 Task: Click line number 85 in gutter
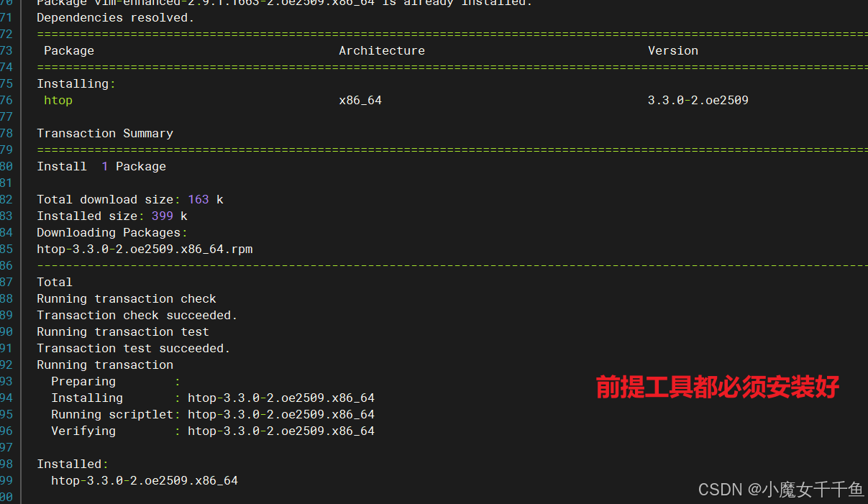coord(6,249)
